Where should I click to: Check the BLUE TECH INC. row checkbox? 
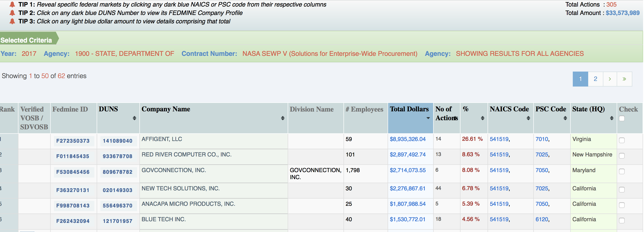coord(622,221)
